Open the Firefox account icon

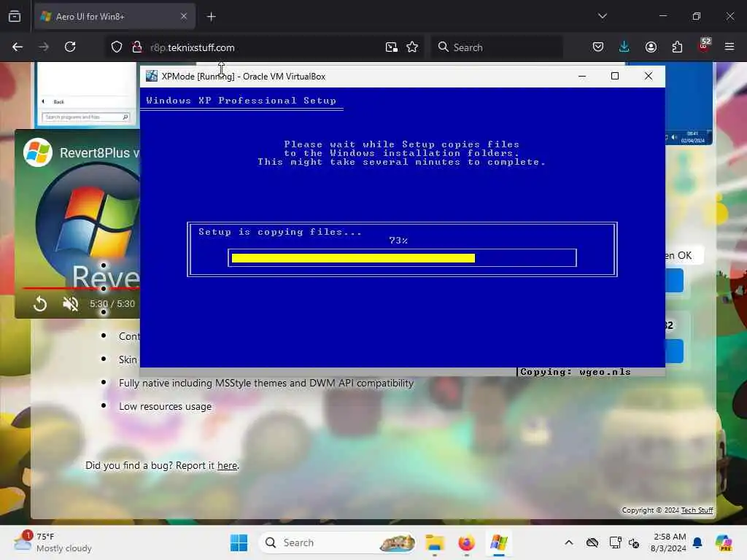point(651,47)
